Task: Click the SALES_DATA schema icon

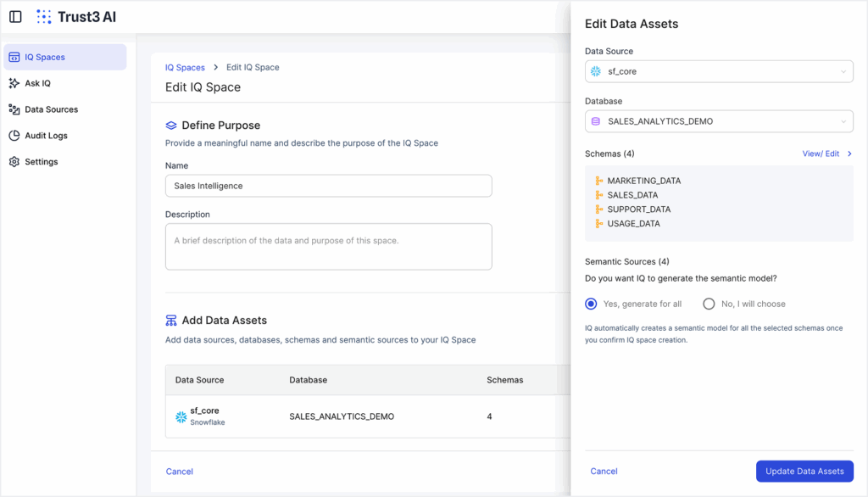Action: [598, 195]
